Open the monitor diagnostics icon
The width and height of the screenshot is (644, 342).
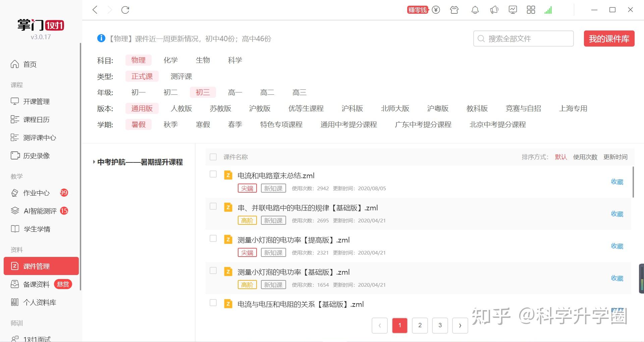coord(513,10)
